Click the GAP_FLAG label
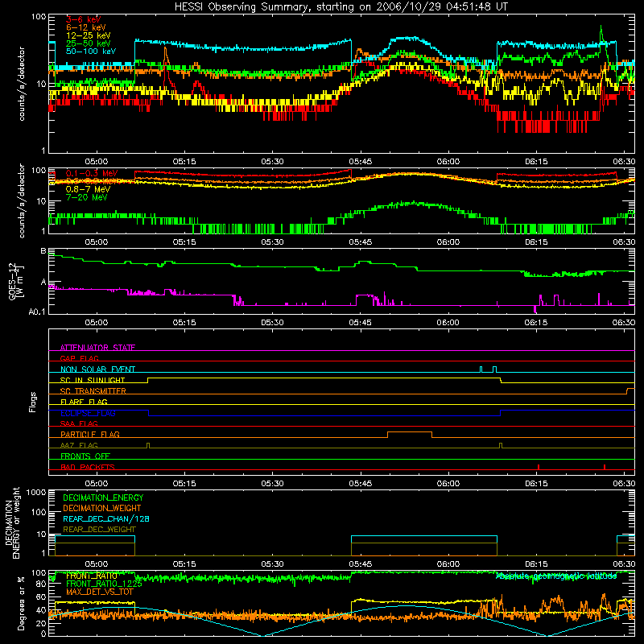The height and width of the screenshot is (644, 644). tap(79, 358)
